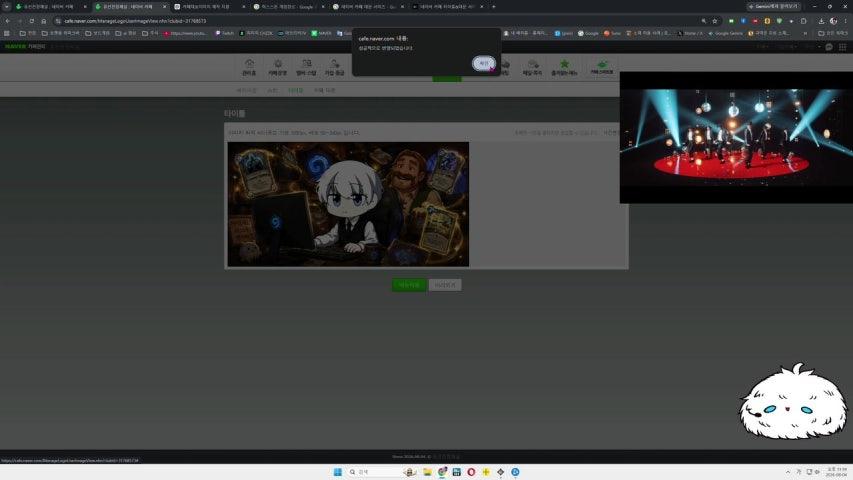The width and height of the screenshot is (853, 480).
Task: Open the 메일·쪽지 mail menu icon
Action: coord(532,67)
